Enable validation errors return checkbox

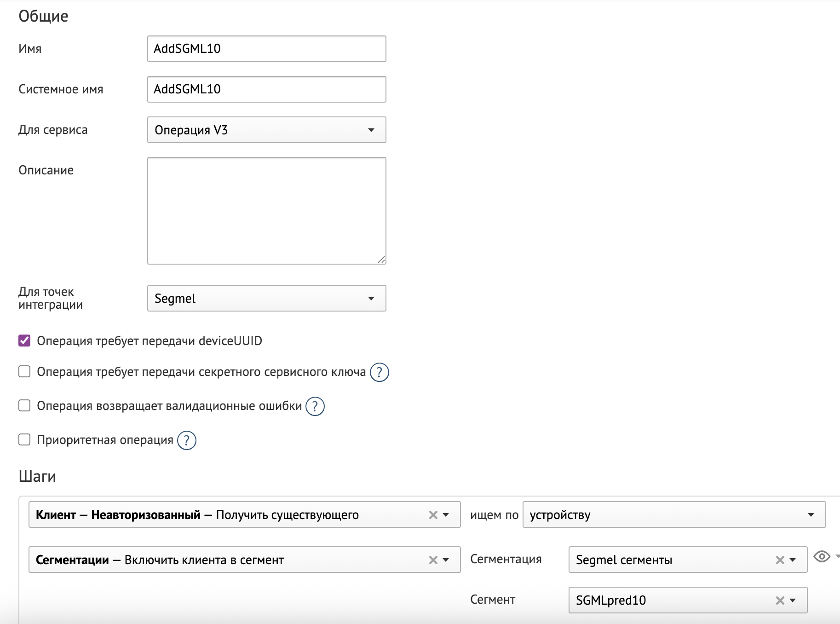pyautogui.click(x=24, y=405)
